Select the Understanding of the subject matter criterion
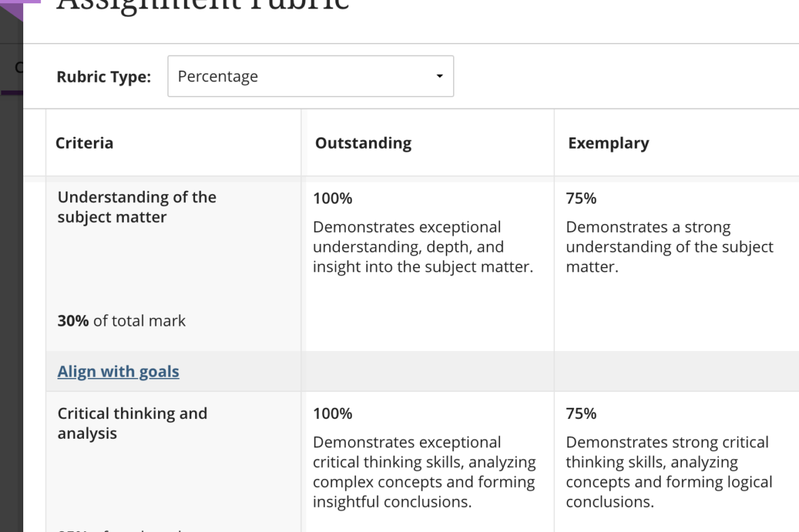The width and height of the screenshot is (799, 532). point(137,206)
